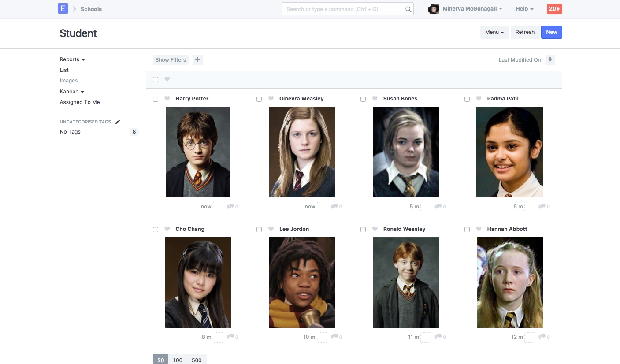Click the heart icon for Cho Chang
620x364 pixels.
point(167,229)
